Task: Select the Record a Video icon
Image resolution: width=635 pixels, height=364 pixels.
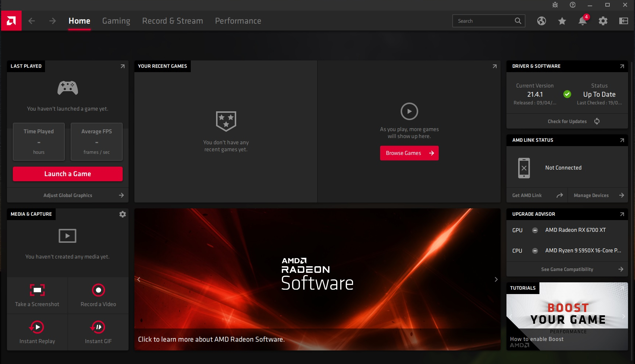Action: pos(98,290)
